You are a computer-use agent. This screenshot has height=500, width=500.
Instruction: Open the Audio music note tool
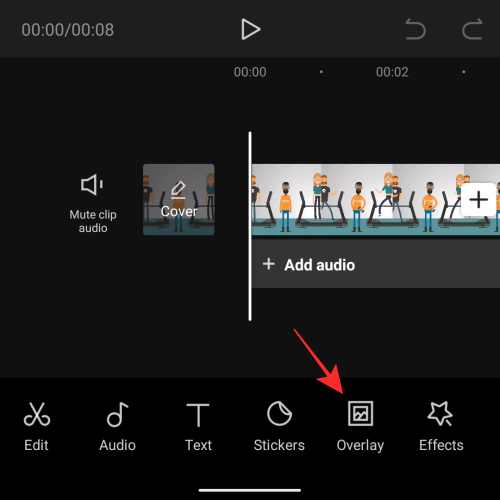[117, 427]
